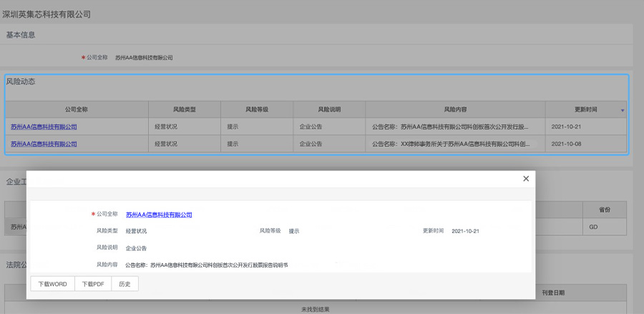Viewport: 644px width, 314px height.
Task: Click dialog 风险说明 value 企业公告
Action: click(x=136, y=248)
